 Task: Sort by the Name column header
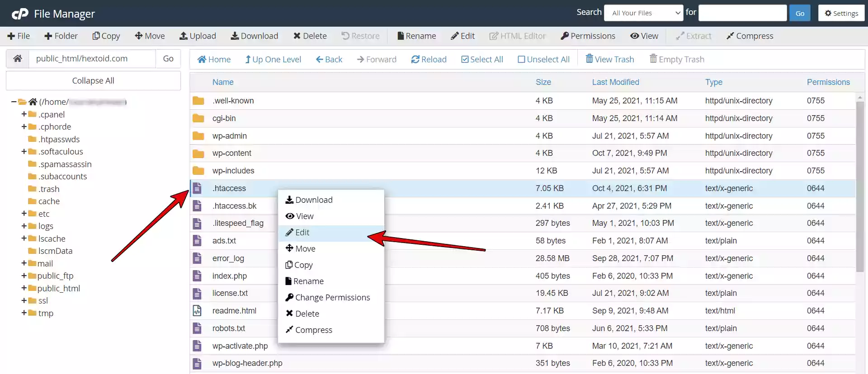coord(223,82)
